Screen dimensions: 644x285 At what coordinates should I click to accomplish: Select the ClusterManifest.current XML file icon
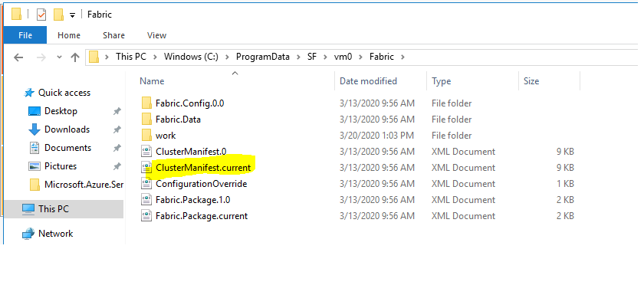(x=146, y=168)
